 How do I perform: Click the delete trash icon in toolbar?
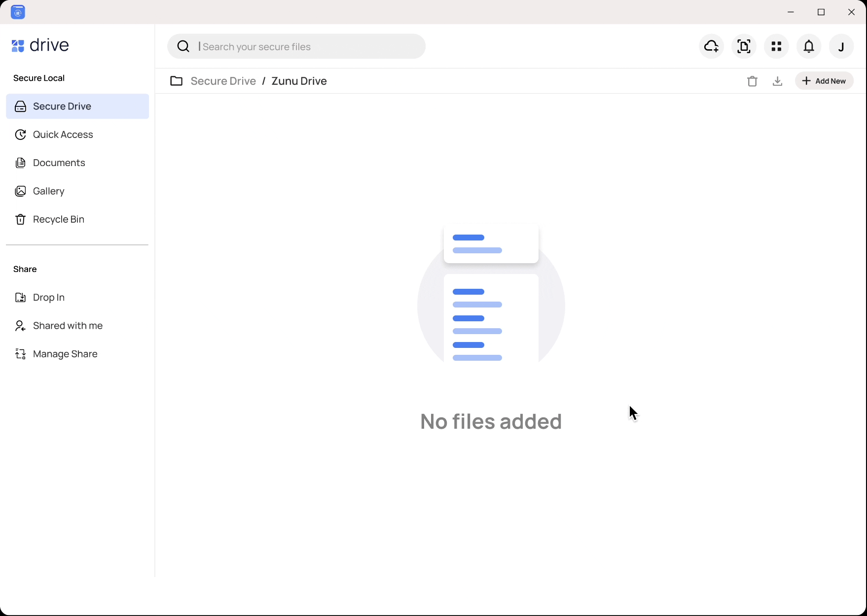pyautogui.click(x=752, y=81)
